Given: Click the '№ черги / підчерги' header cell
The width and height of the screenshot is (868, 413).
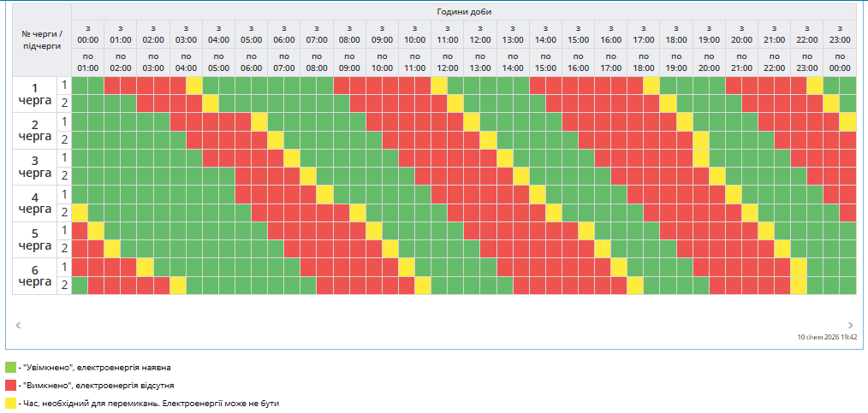Looking at the screenshot, I should (x=42, y=39).
